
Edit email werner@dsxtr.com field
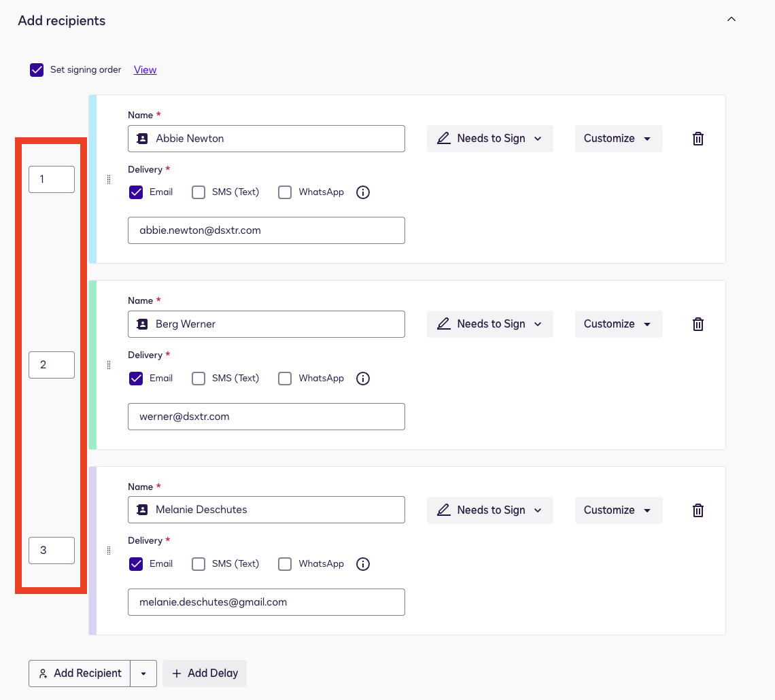(266, 417)
